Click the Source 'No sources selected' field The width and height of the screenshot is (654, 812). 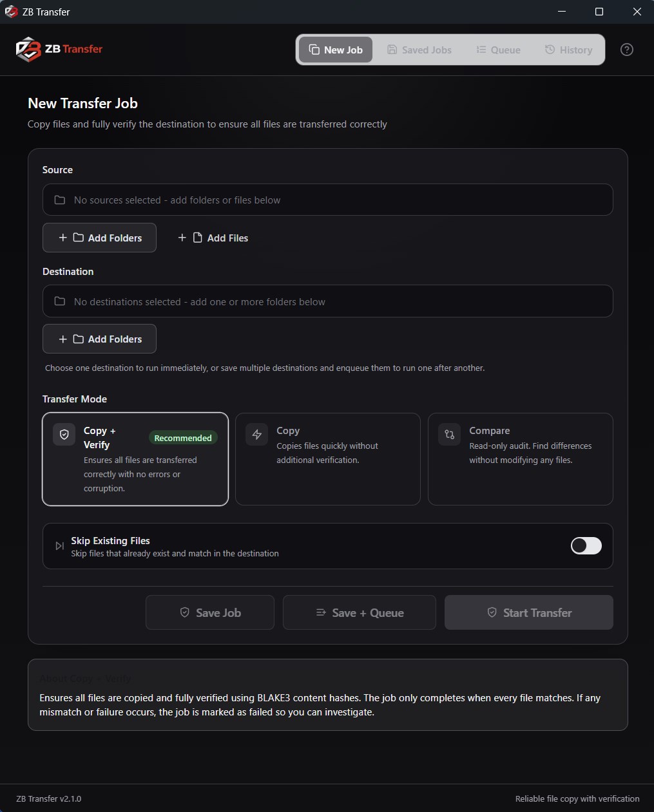[327, 200]
